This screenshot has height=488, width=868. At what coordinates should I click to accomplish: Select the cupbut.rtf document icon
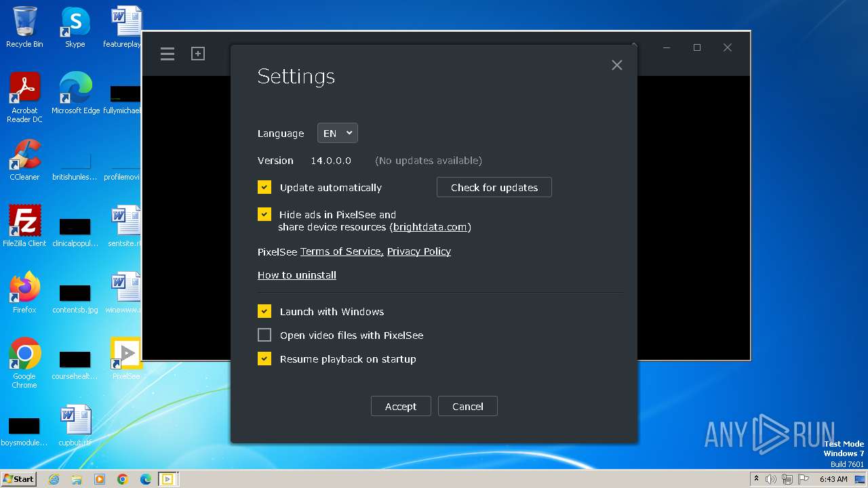pyautogui.click(x=75, y=426)
